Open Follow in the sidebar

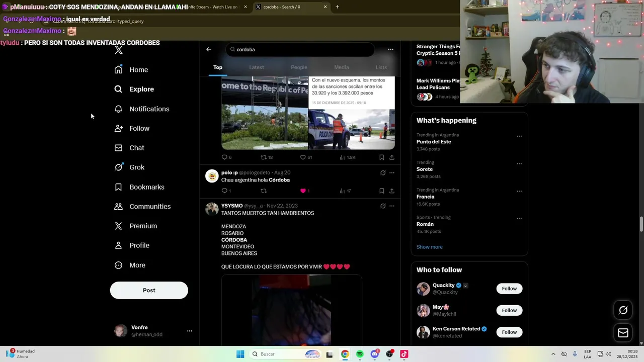(132, 129)
